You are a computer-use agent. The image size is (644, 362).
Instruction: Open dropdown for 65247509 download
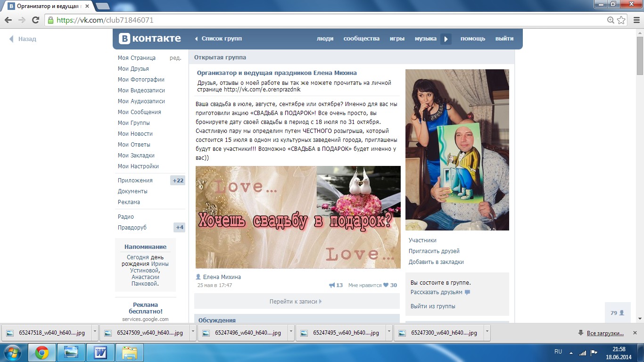click(193, 332)
